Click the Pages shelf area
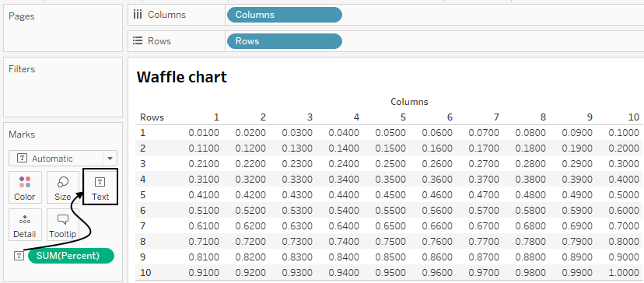Screen dimensions: 644x283 [x=63, y=28]
